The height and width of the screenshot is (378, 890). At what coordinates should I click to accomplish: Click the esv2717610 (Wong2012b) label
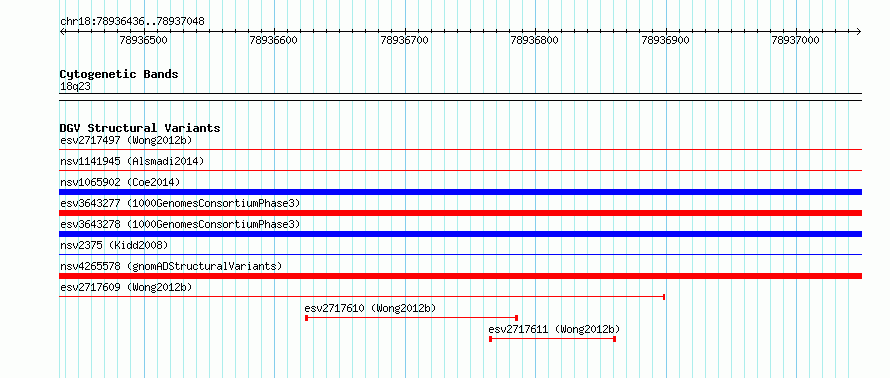[x=370, y=308]
